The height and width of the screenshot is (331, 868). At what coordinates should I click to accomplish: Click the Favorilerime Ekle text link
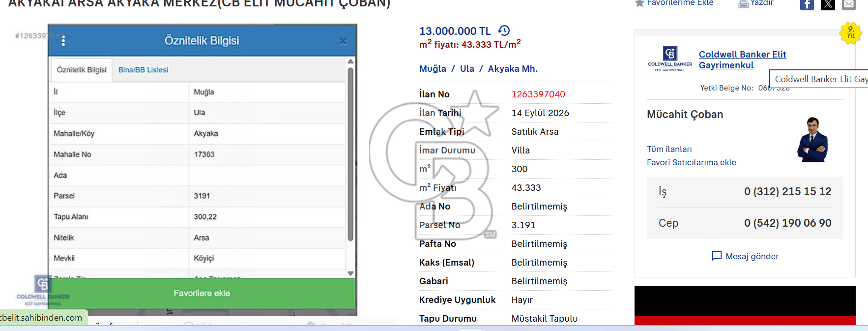coord(680,3)
